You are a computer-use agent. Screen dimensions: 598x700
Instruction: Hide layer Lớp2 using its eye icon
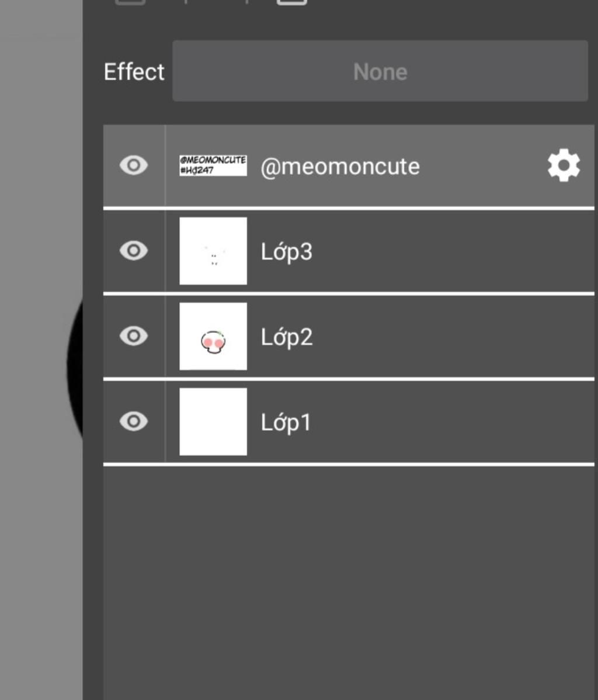pos(134,337)
